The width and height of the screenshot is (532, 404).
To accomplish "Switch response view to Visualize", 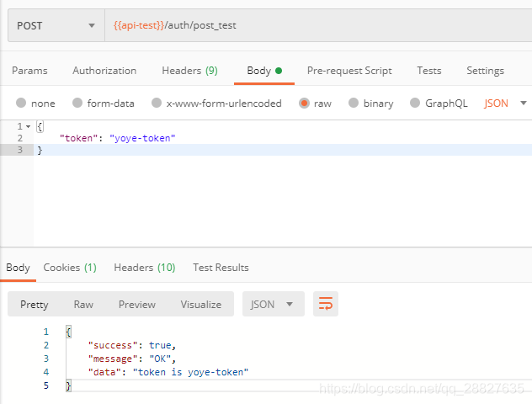I will pos(201,305).
